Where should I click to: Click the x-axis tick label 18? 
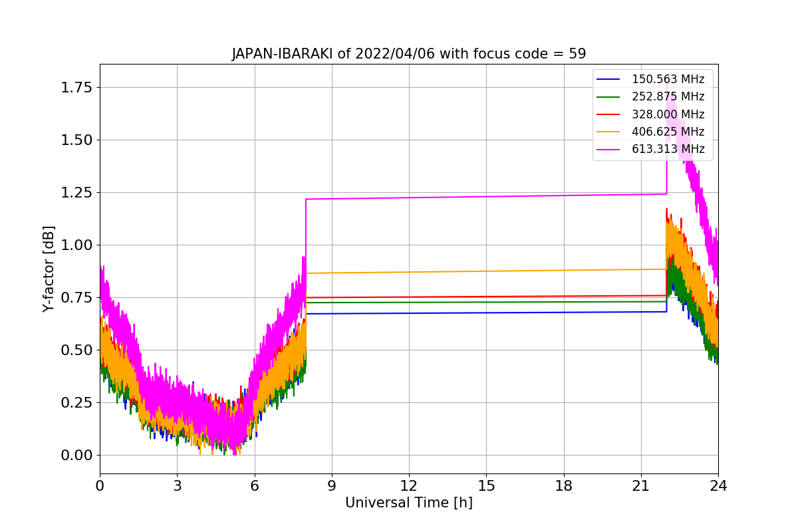tap(563, 486)
